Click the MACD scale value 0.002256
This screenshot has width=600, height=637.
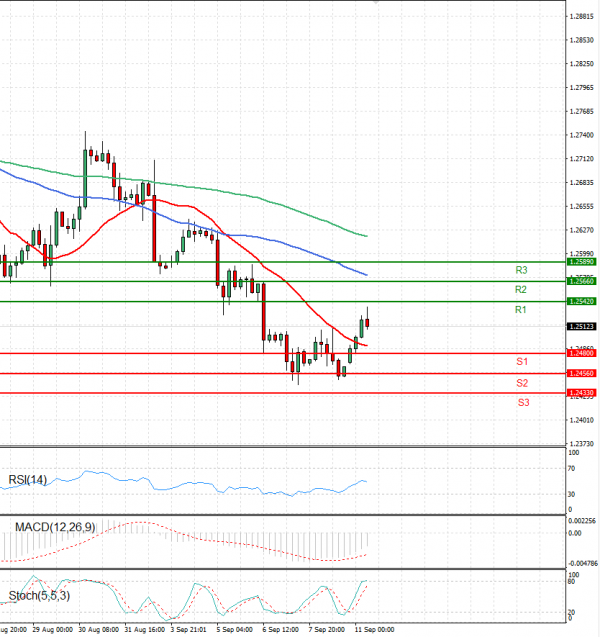click(x=582, y=521)
